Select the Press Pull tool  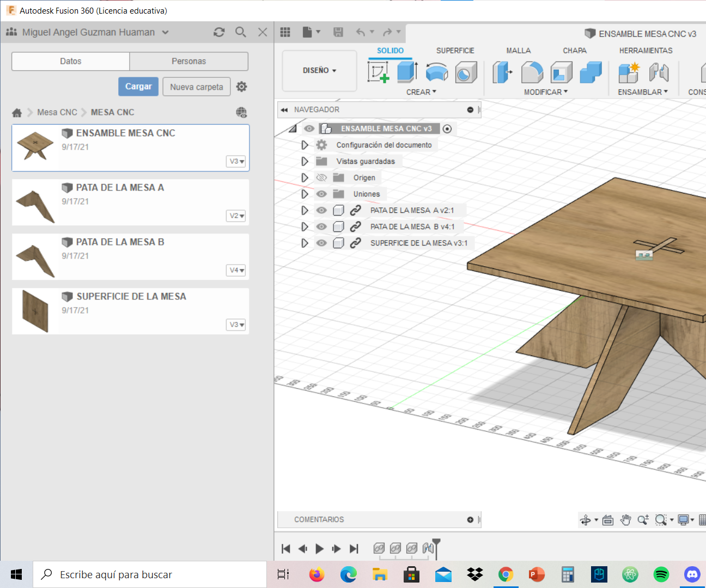[502, 72]
